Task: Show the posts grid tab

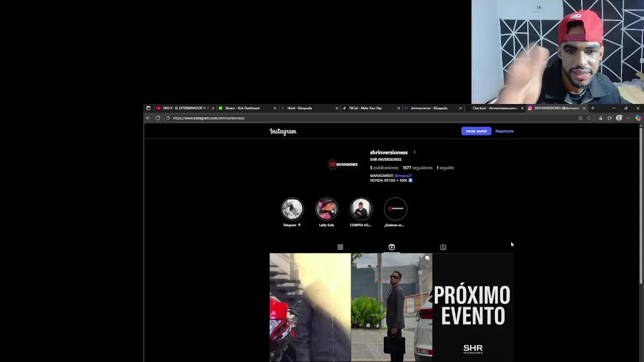Action: (340, 247)
